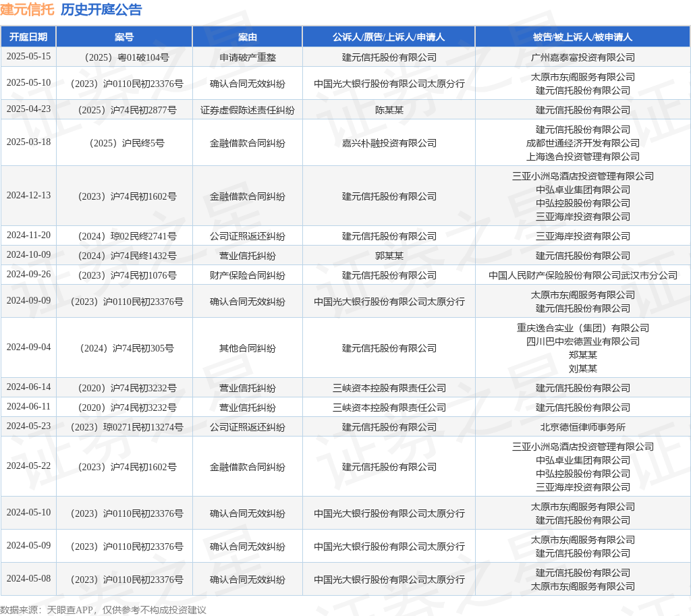Viewport: 691px width, 616px height.
Task: Click the date cell 2024-11-20
Action: (28, 235)
